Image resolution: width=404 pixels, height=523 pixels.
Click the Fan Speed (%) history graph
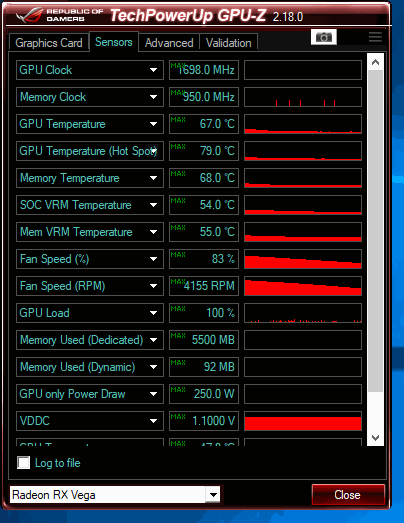click(303, 259)
